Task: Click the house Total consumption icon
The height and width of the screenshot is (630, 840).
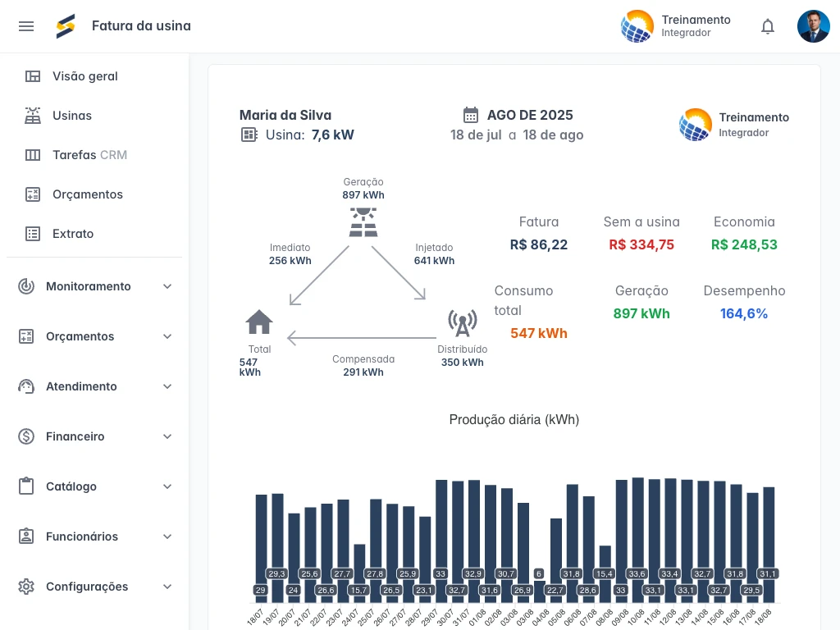Action: click(x=259, y=322)
